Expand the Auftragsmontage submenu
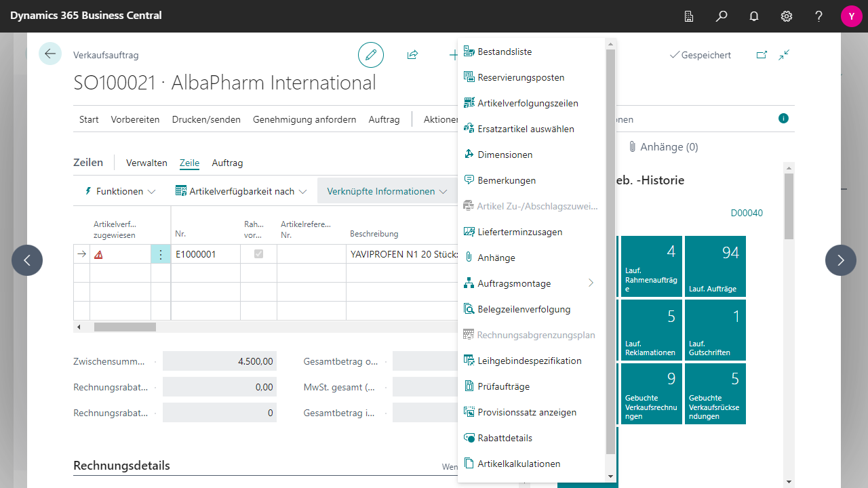Image resolution: width=868 pixels, height=488 pixels. 591,283
